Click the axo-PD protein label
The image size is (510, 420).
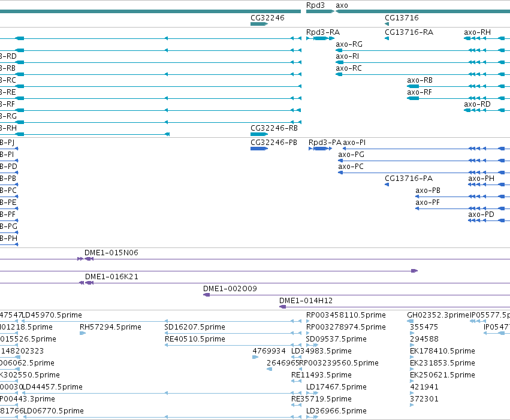click(481, 214)
